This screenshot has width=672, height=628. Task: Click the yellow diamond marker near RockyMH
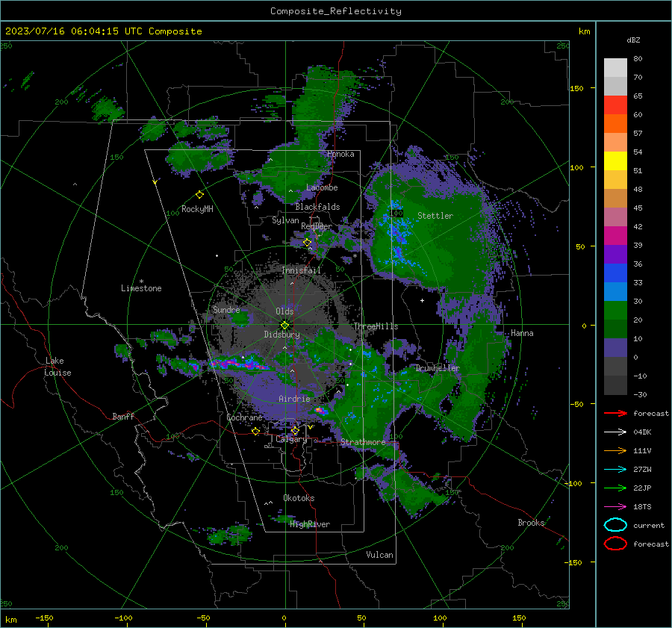click(199, 195)
